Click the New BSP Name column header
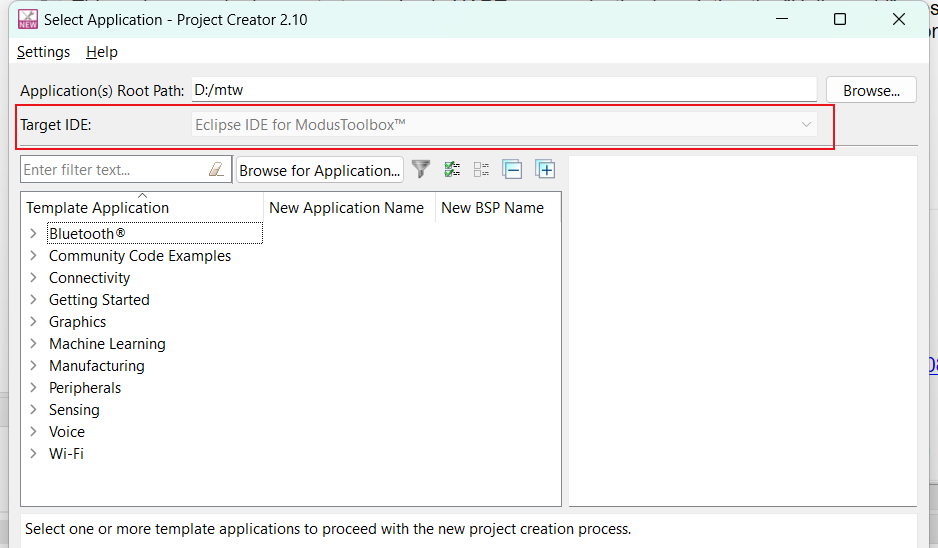The height and width of the screenshot is (548, 938). (x=498, y=207)
